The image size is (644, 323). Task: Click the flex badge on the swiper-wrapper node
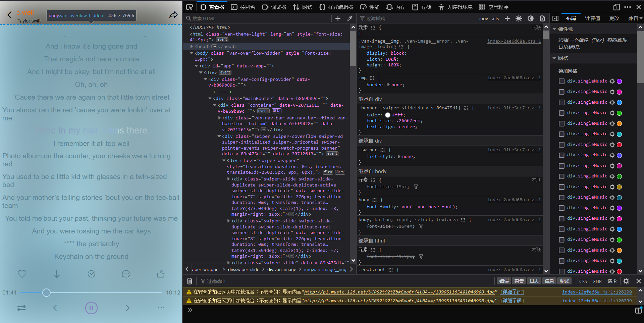(x=328, y=172)
